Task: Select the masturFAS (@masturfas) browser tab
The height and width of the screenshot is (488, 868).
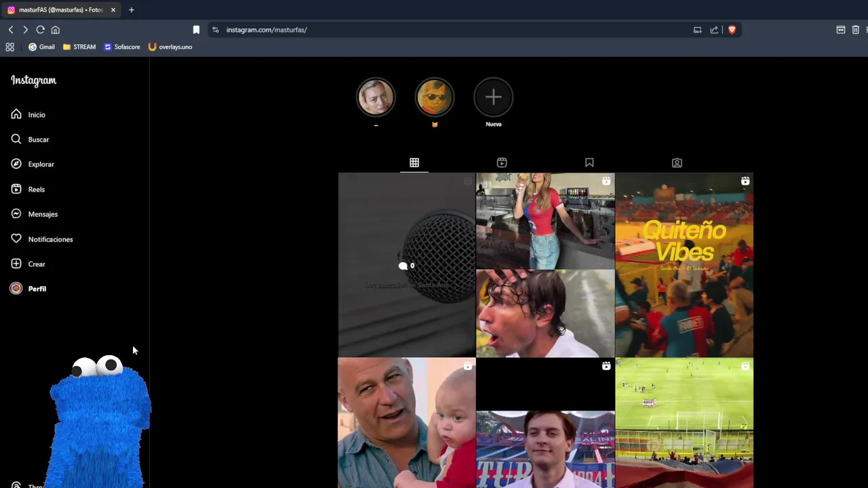Action: pyautogui.click(x=61, y=10)
